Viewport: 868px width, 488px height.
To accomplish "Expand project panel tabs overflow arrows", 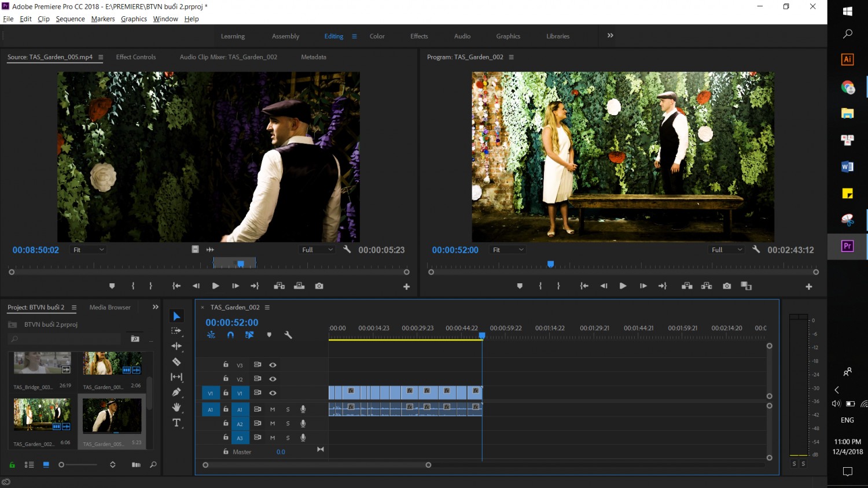I will click(x=155, y=307).
